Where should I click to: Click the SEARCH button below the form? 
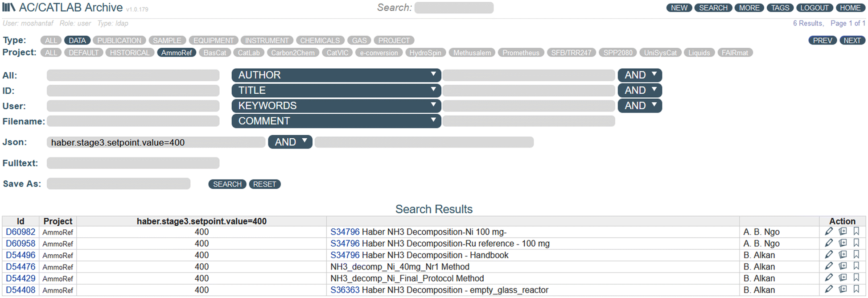[x=227, y=184]
